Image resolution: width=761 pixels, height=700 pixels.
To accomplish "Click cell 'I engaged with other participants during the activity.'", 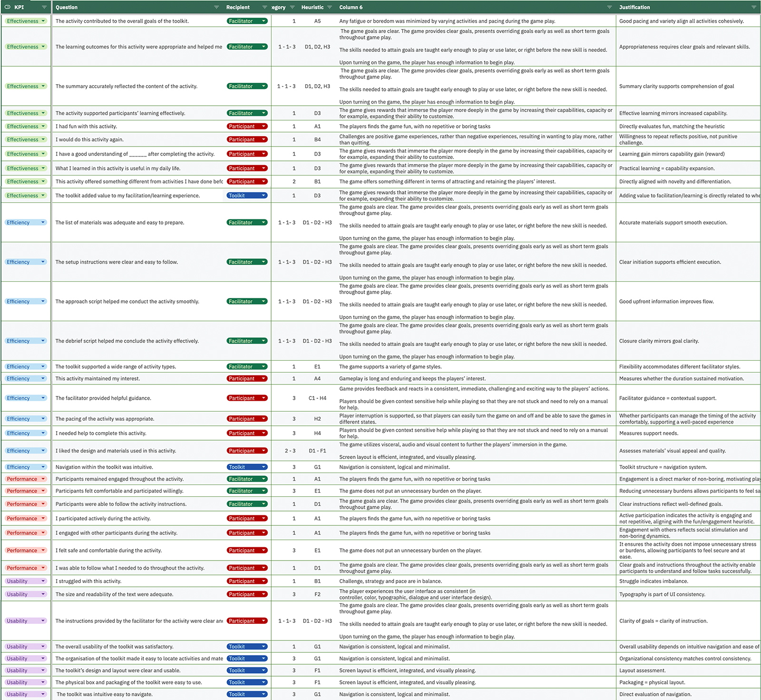I will pos(117,533).
